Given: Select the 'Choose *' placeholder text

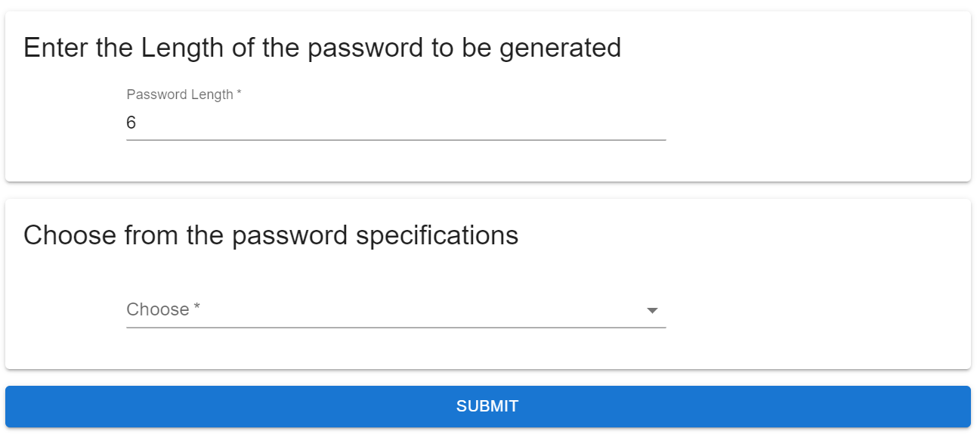Looking at the screenshot, I should [163, 309].
